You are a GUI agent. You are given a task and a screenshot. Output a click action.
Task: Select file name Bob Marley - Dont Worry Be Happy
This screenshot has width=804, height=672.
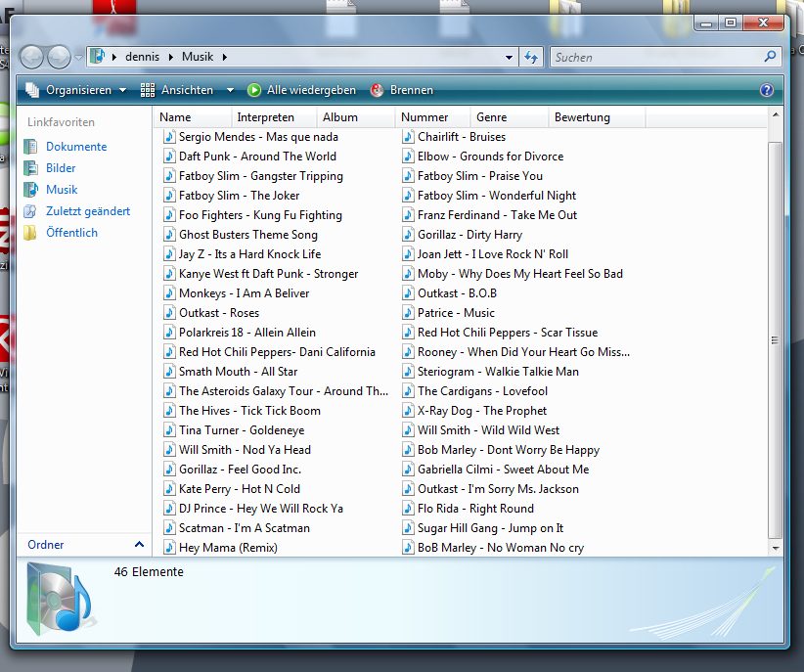509,450
